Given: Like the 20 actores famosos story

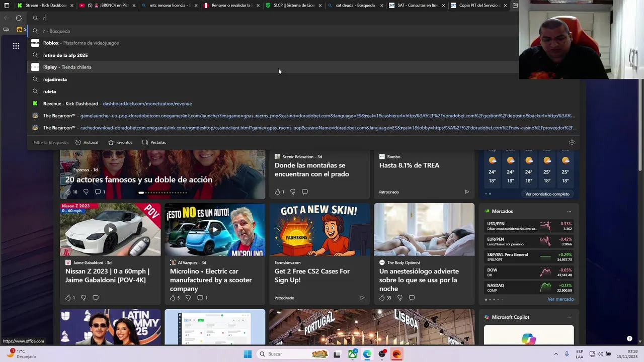Looking at the screenshot, I should (x=68, y=192).
